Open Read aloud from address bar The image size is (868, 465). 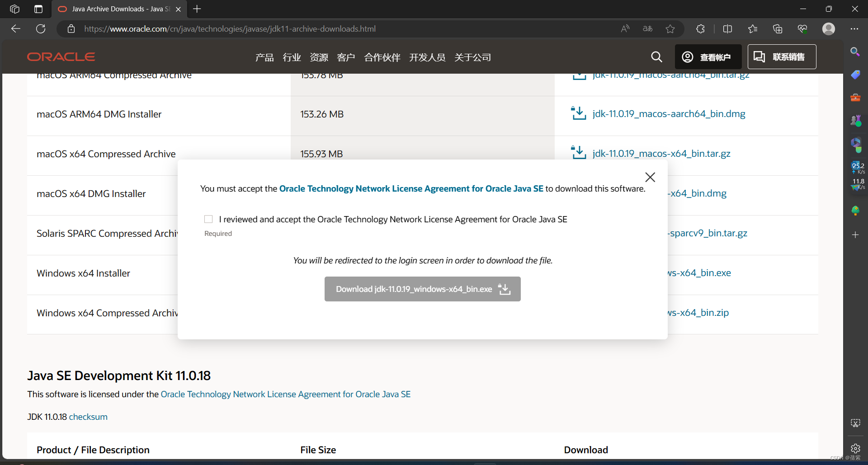click(625, 29)
